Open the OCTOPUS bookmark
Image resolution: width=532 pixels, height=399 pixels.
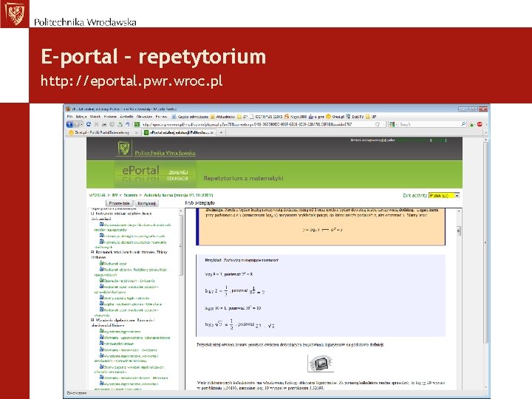[266, 117]
